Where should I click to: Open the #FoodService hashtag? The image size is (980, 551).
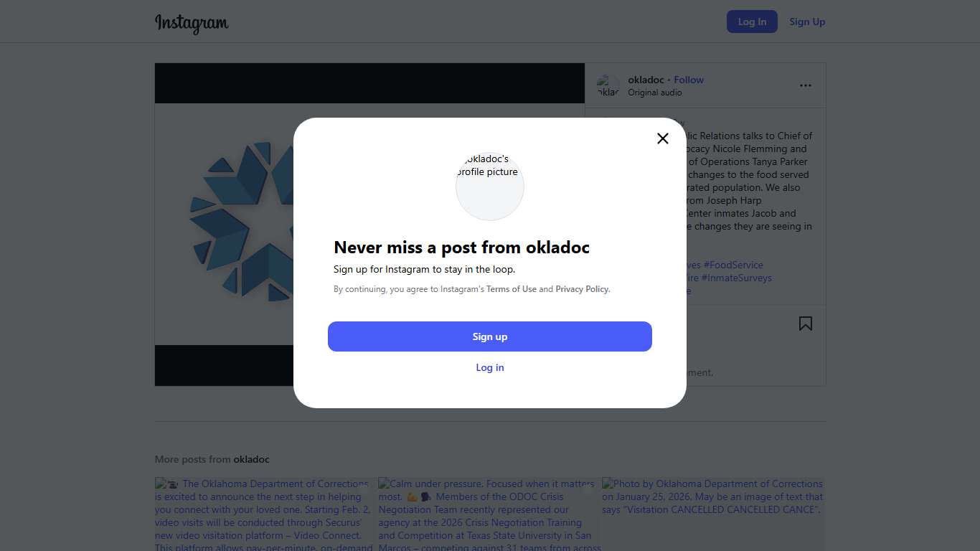coord(733,265)
